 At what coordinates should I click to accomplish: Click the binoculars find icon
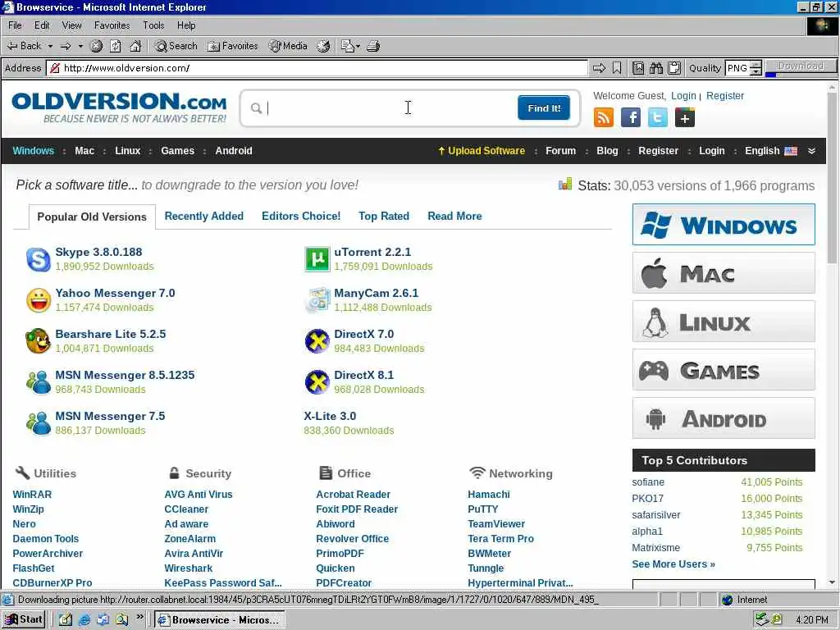coord(656,68)
